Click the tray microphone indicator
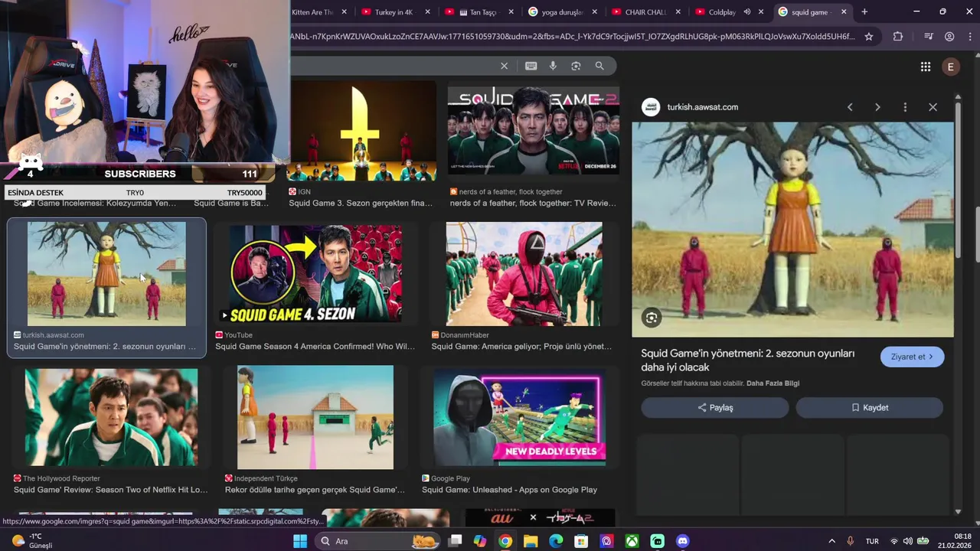The width and height of the screenshot is (980, 551). tap(850, 541)
